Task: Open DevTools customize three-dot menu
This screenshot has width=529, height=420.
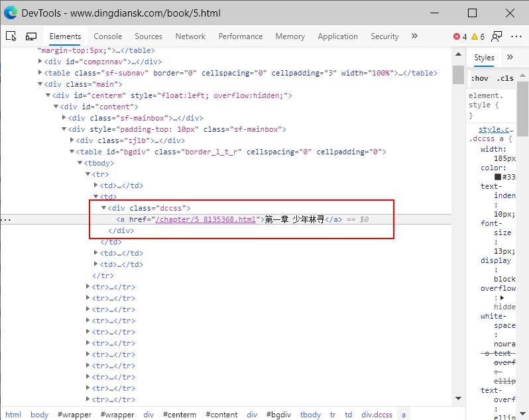Action: click(516, 36)
